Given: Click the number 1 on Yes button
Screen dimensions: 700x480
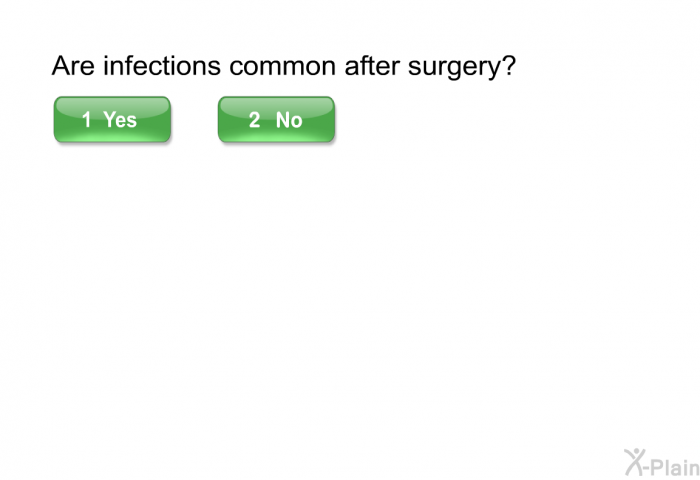Looking at the screenshot, I should pos(87,120).
